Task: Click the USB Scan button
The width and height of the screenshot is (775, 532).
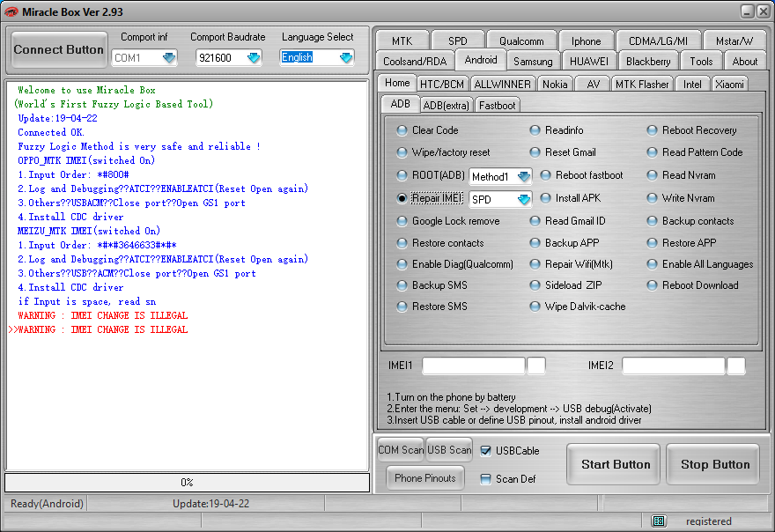Action: [x=449, y=450]
